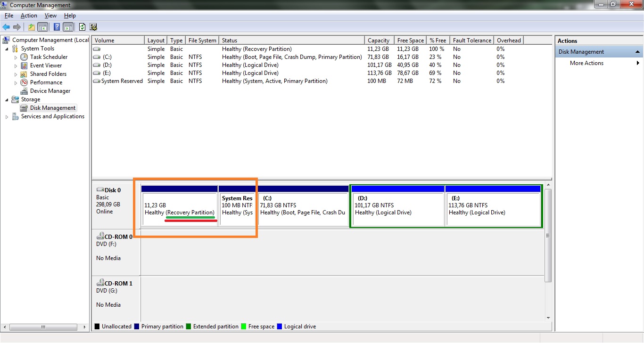Click the "Healthy (System, Active, Primary Partition)" status
The image size is (644, 343).
tap(275, 81)
